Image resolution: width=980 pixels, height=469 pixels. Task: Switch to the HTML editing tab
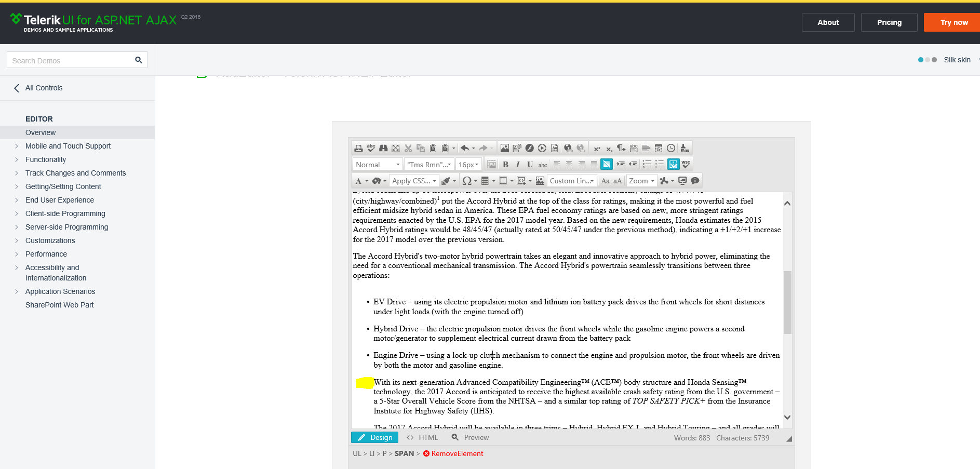(x=422, y=437)
